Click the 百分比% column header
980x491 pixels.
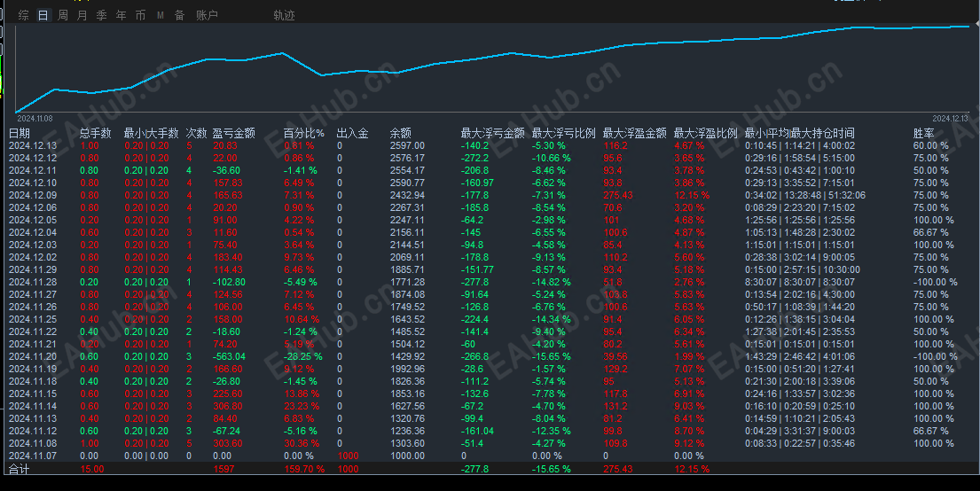(303, 133)
